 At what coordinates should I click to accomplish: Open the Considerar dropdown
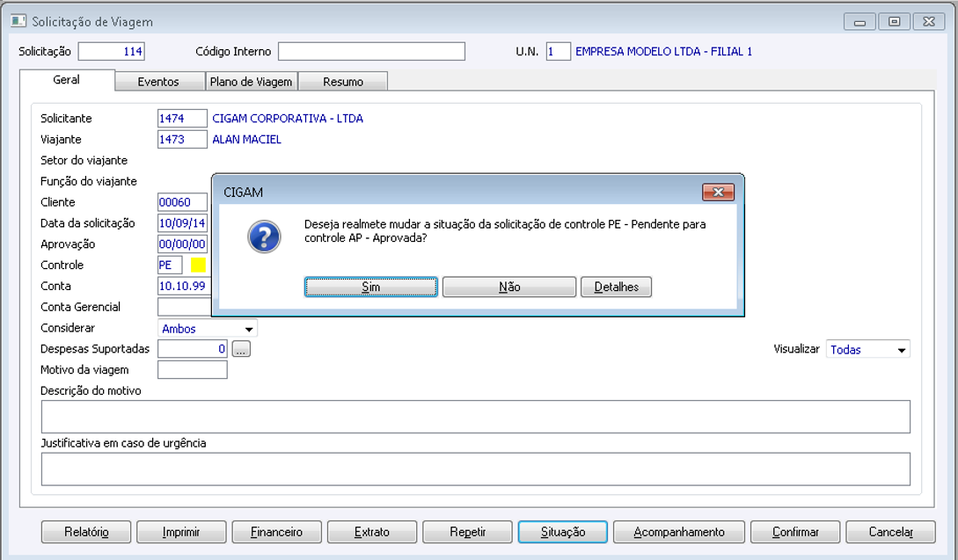(x=207, y=329)
